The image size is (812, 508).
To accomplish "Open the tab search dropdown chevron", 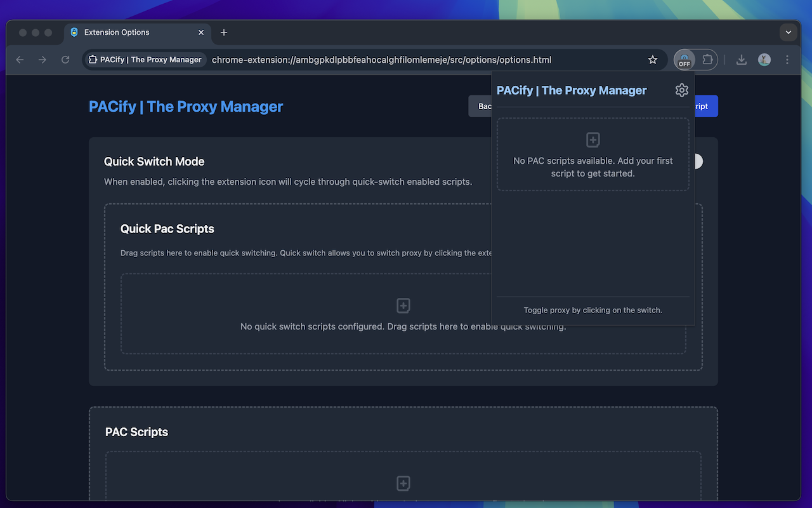I will pyautogui.click(x=789, y=32).
